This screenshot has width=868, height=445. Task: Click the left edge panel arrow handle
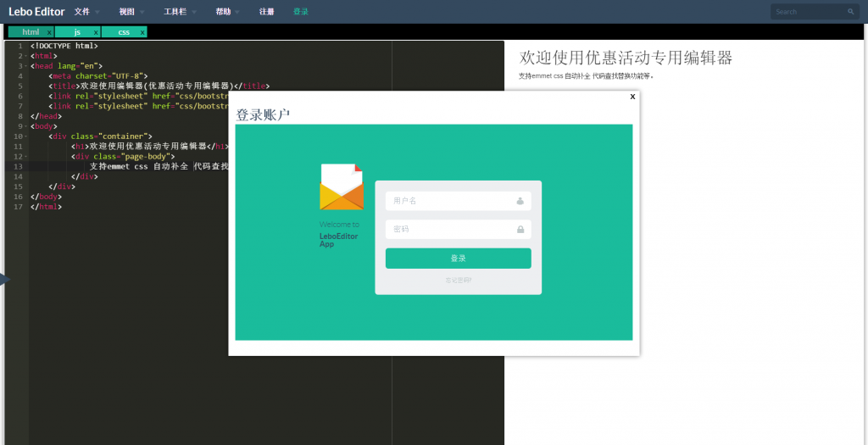click(x=5, y=280)
